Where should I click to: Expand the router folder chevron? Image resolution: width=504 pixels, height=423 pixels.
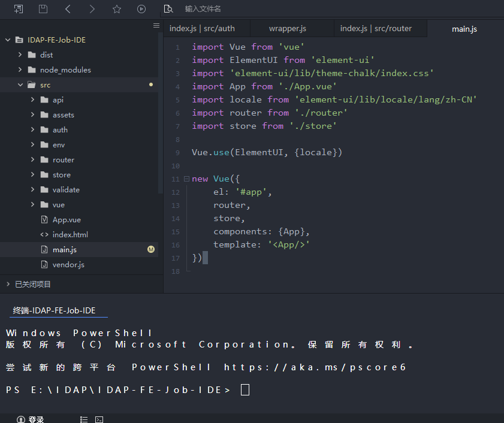tap(32, 159)
